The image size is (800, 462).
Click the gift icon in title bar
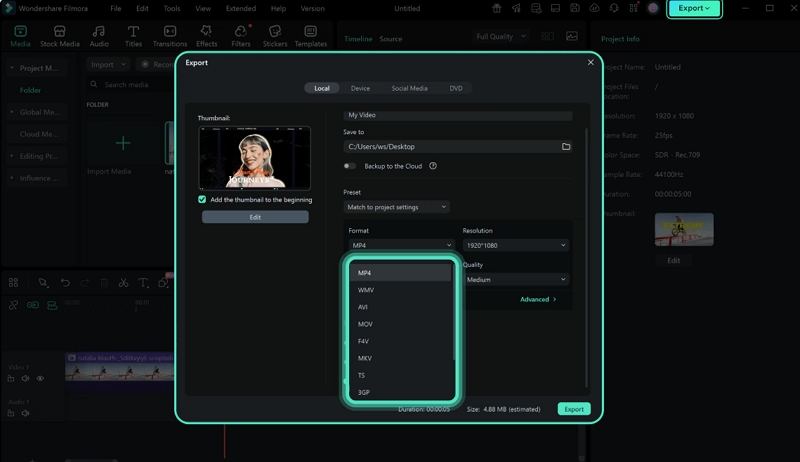(496, 8)
